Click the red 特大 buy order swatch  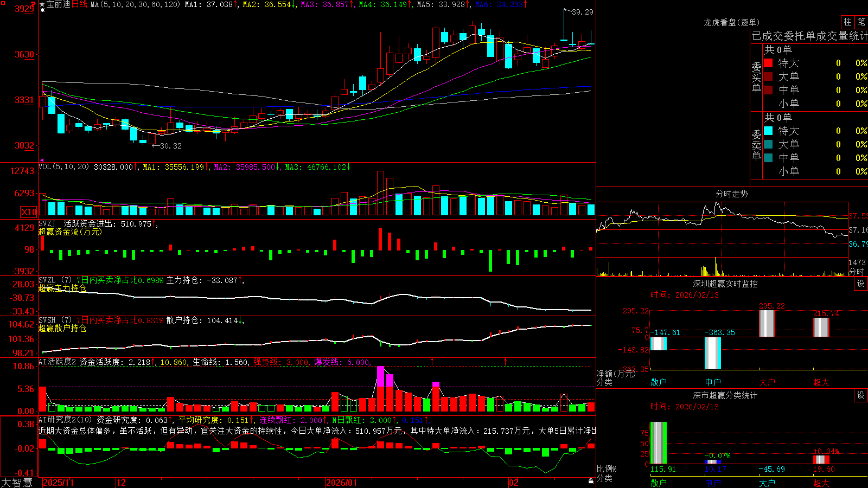768,63
